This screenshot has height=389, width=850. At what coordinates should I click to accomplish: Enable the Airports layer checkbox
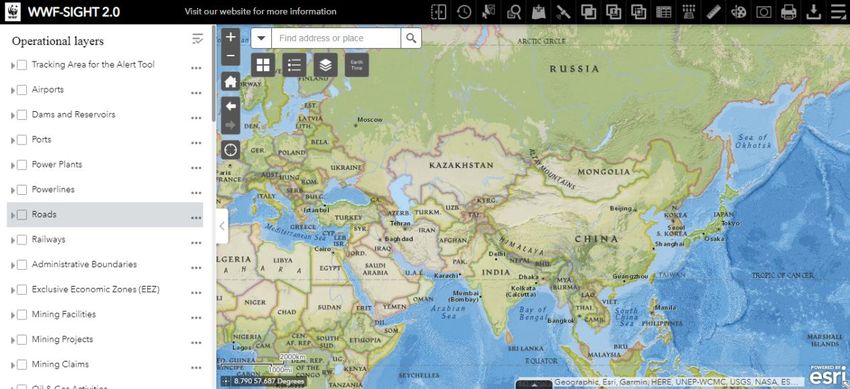[x=22, y=90]
